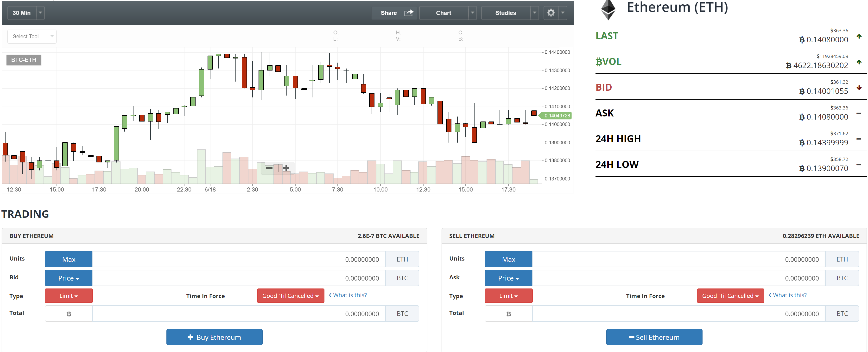Image resolution: width=868 pixels, height=352 pixels.
Task: Click Bitcoin symbol in buy Total row
Action: [69, 314]
